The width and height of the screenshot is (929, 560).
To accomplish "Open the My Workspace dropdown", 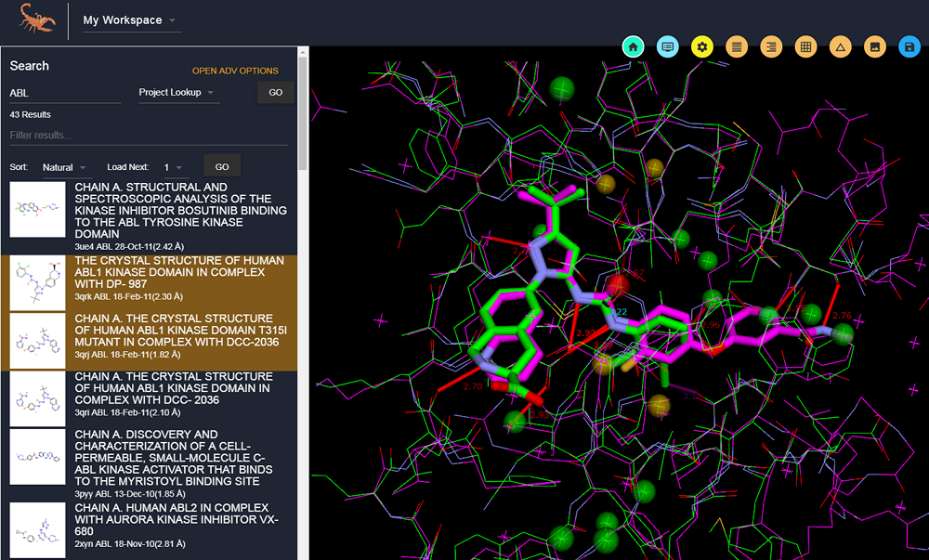I will 130,20.
